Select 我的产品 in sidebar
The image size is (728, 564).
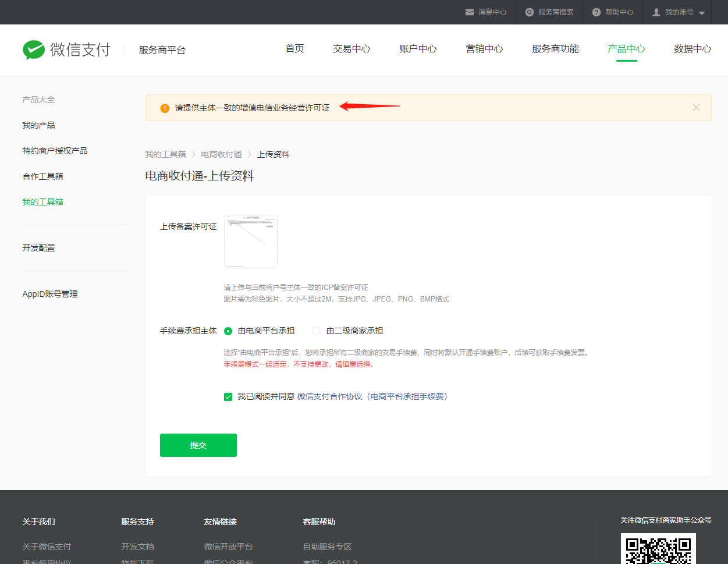pyautogui.click(x=38, y=125)
